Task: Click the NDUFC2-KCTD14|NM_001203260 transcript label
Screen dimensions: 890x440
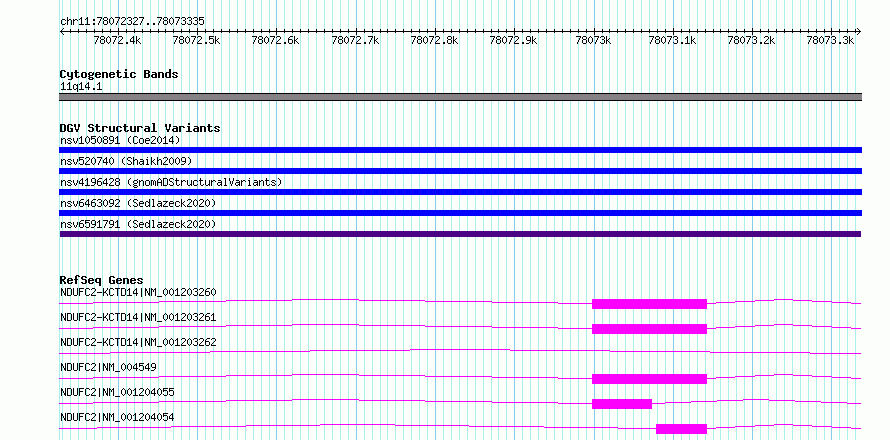Action: pos(138,292)
